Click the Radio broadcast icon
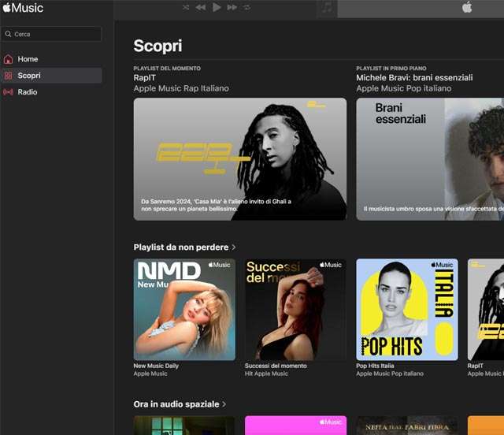 click(x=8, y=92)
